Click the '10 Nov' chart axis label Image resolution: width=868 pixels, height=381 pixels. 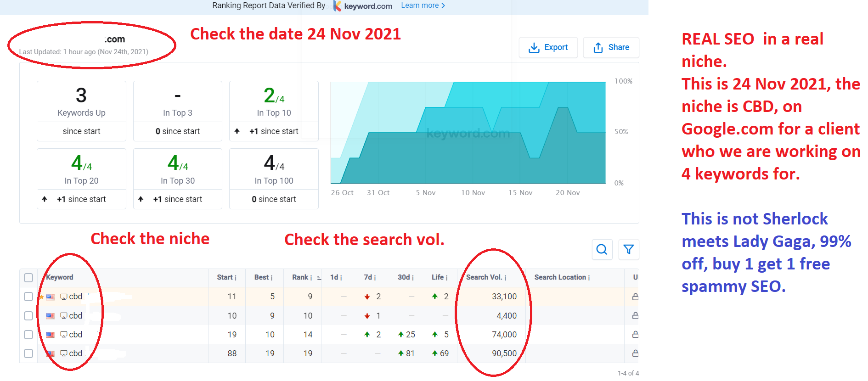[x=473, y=193]
